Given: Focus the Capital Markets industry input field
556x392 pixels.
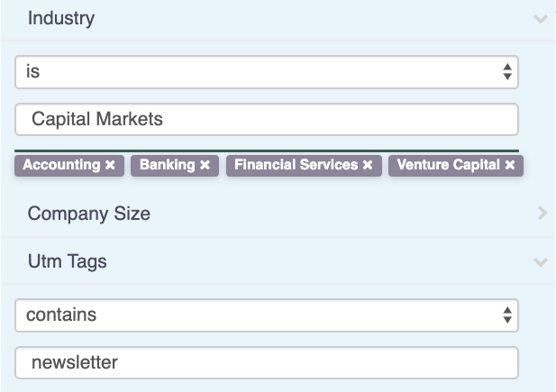Looking at the screenshot, I should click(x=267, y=119).
